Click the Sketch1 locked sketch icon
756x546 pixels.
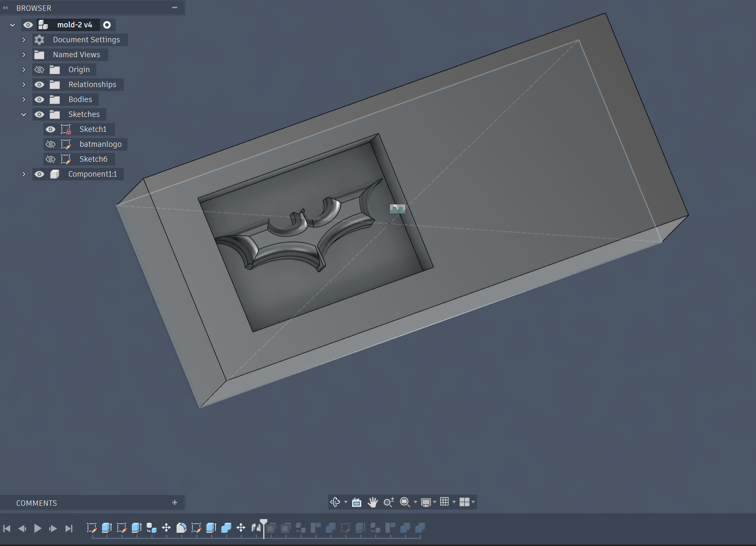coord(66,129)
